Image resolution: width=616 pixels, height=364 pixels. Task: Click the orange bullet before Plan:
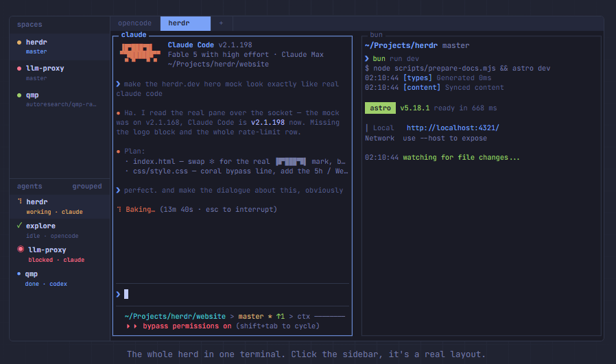point(118,151)
